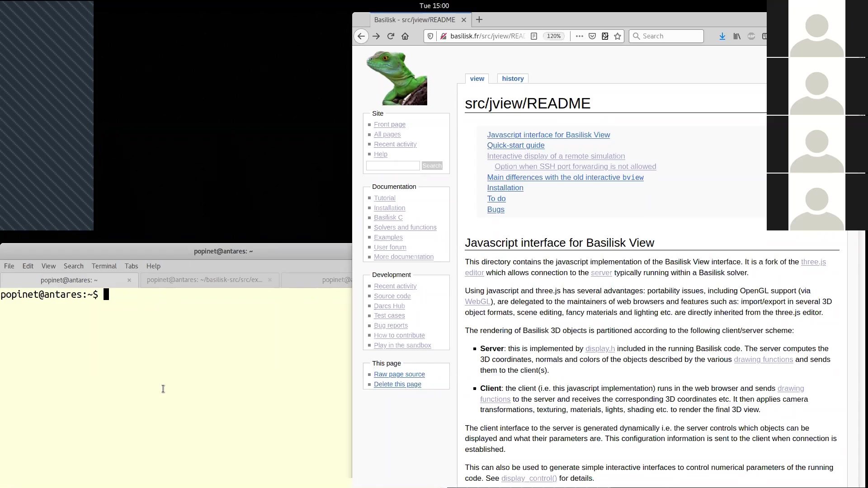Switch to the basilisk-src/src/ex terminal tab
The height and width of the screenshot is (488, 868).
(x=204, y=280)
